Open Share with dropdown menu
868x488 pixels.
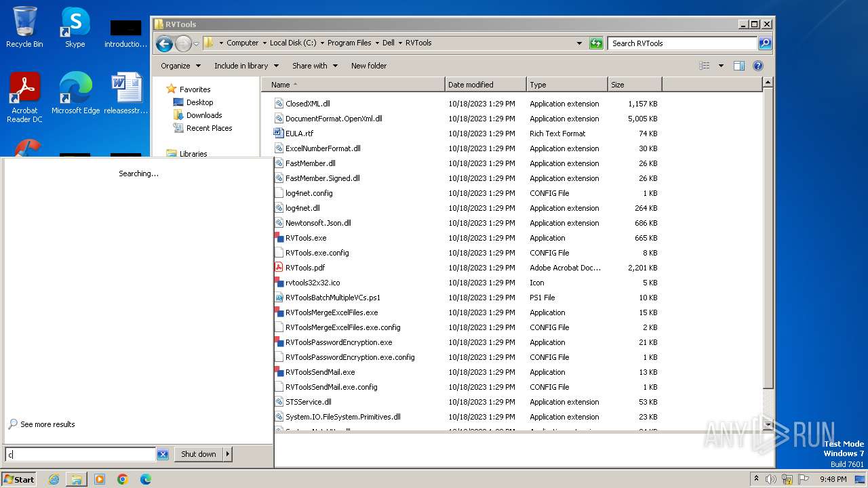pos(315,66)
